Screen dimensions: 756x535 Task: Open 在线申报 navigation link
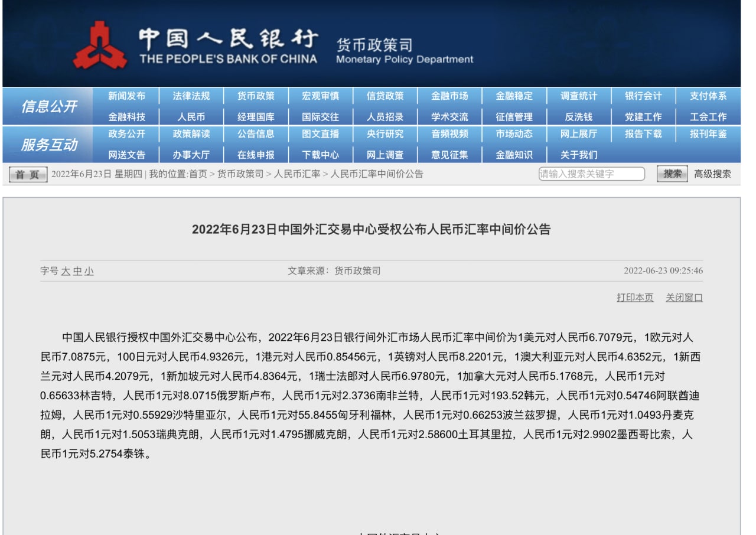256,155
